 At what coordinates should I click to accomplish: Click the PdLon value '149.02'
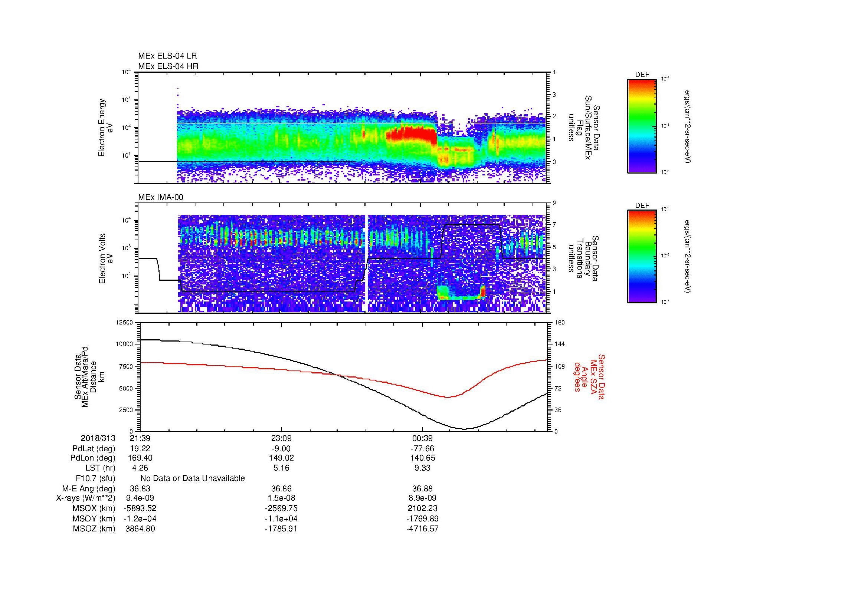coord(281,458)
